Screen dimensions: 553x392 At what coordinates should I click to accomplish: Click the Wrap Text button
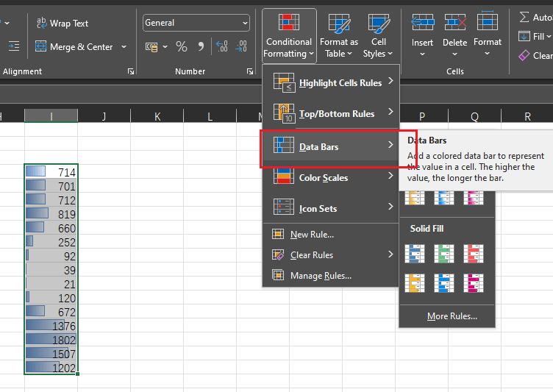[63, 24]
